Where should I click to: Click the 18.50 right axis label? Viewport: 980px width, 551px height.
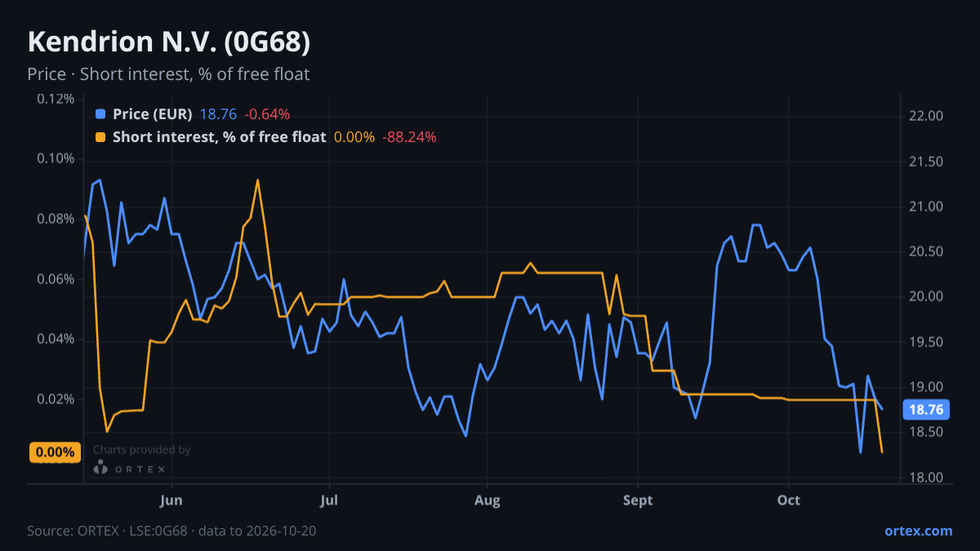click(926, 433)
